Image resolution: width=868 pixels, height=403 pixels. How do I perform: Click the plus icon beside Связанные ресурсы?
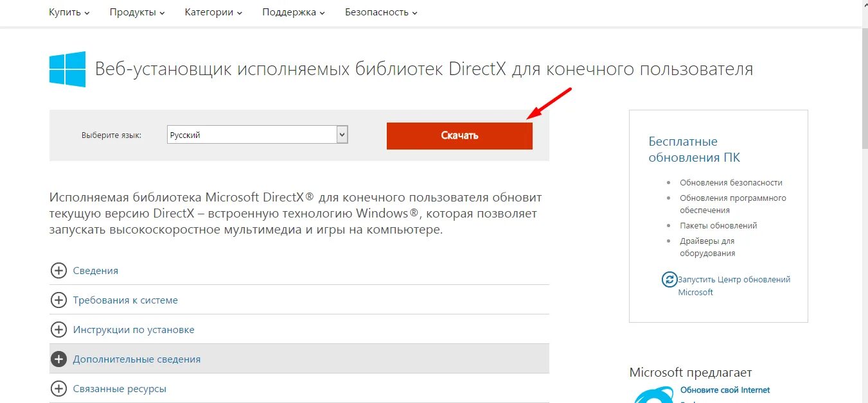point(58,389)
